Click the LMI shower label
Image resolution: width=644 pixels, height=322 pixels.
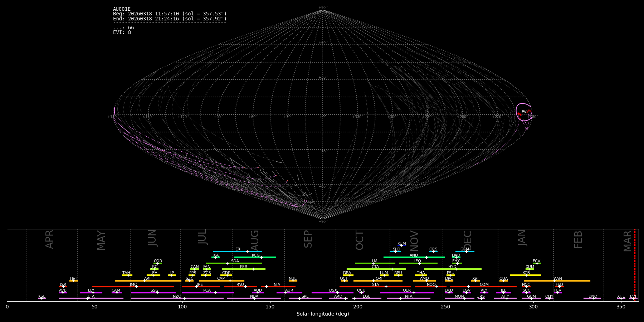click(x=375, y=261)
